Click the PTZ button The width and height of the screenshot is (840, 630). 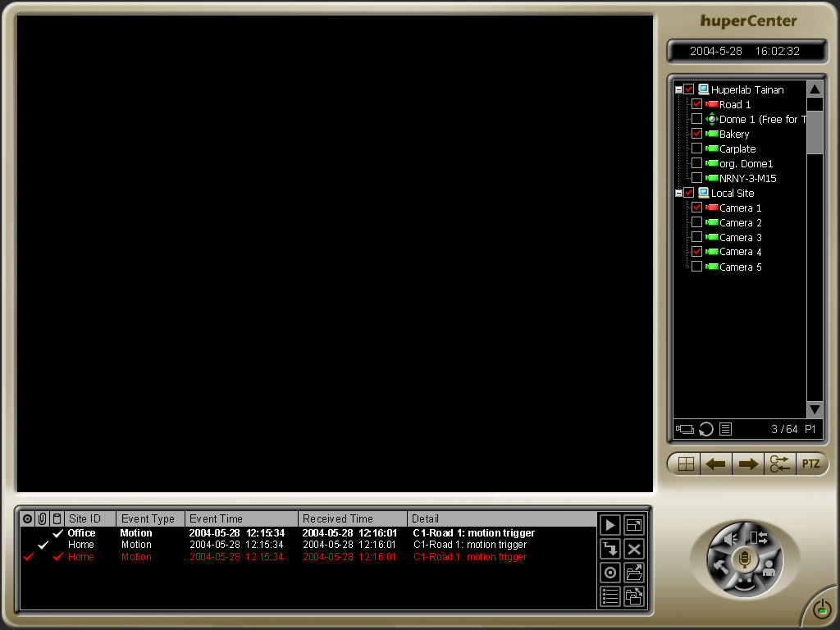810,464
